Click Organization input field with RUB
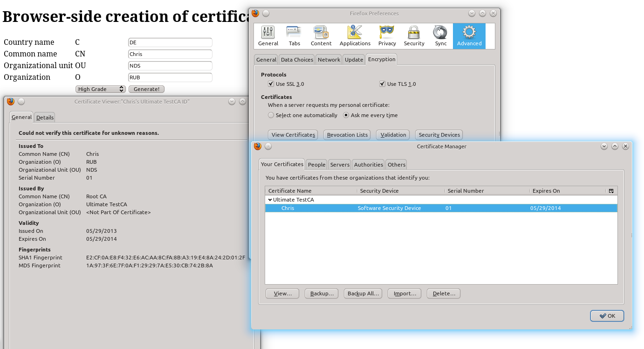 point(170,77)
